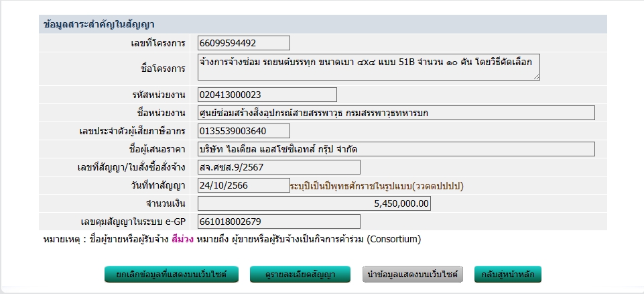Click the purple สีม่วง text in note
The height and width of the screenshot is (294, 644).
pos(182,239)
